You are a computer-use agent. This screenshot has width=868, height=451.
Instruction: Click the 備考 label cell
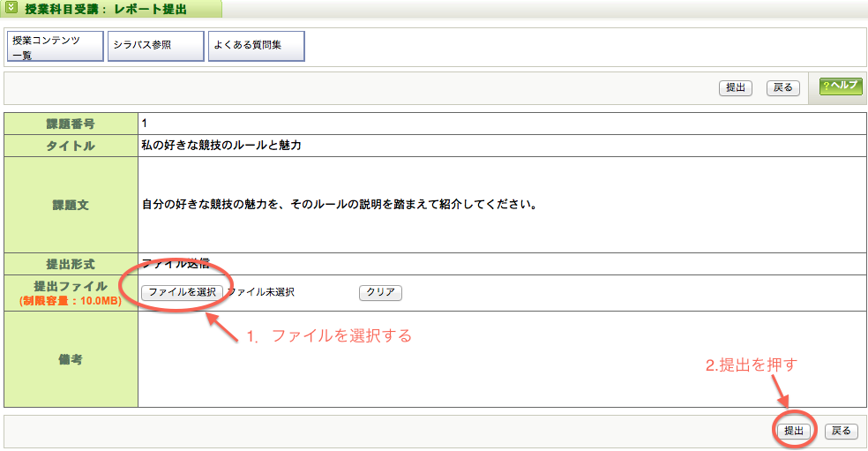(71, 359)
